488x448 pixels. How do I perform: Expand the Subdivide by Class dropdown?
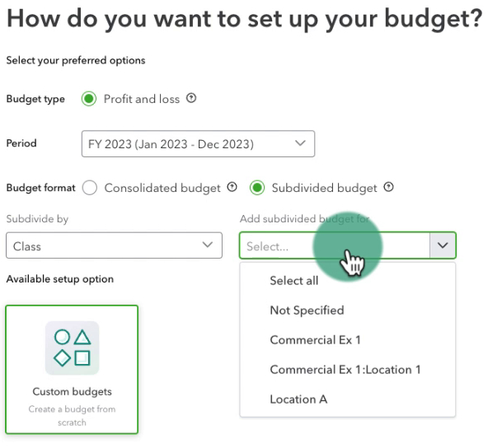115,245
